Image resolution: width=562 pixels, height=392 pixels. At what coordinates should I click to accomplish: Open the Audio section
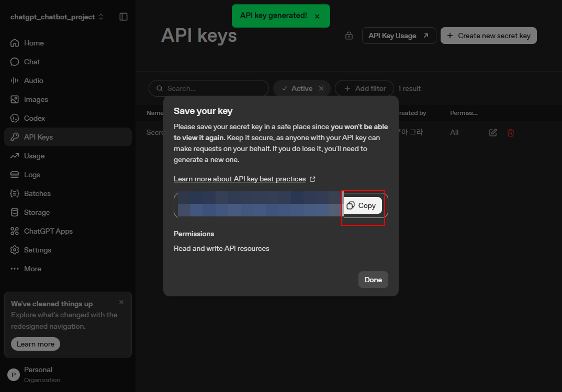pos(68,80)
